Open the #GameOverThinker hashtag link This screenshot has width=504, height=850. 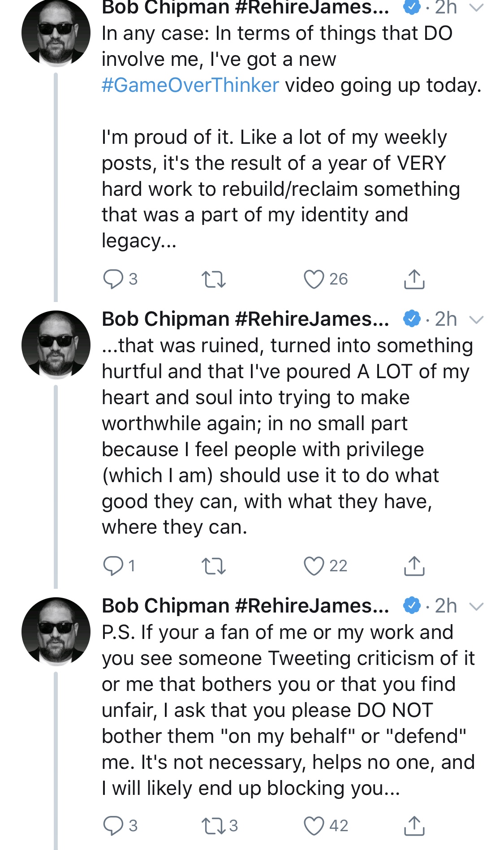pyautogui.click(x=190, y=85)
